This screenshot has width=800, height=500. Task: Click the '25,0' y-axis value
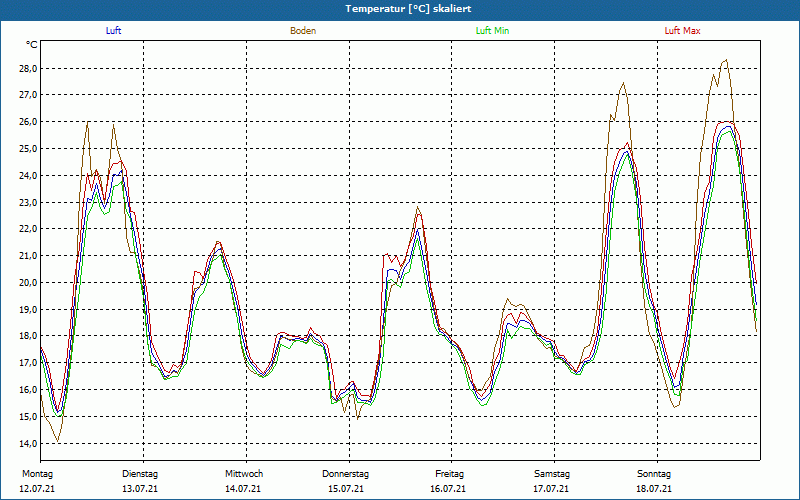pos(28,148)
